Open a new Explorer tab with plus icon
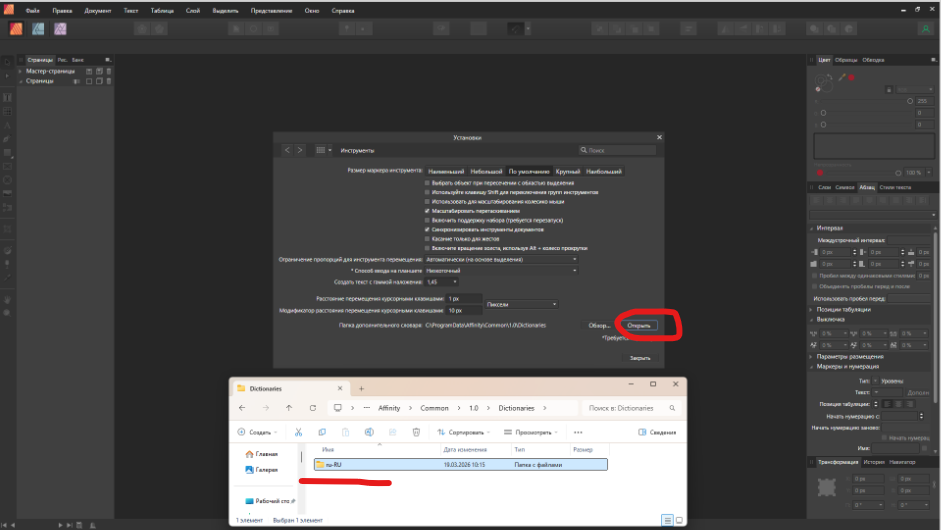 pyautogui.click(x=361, y=388)
